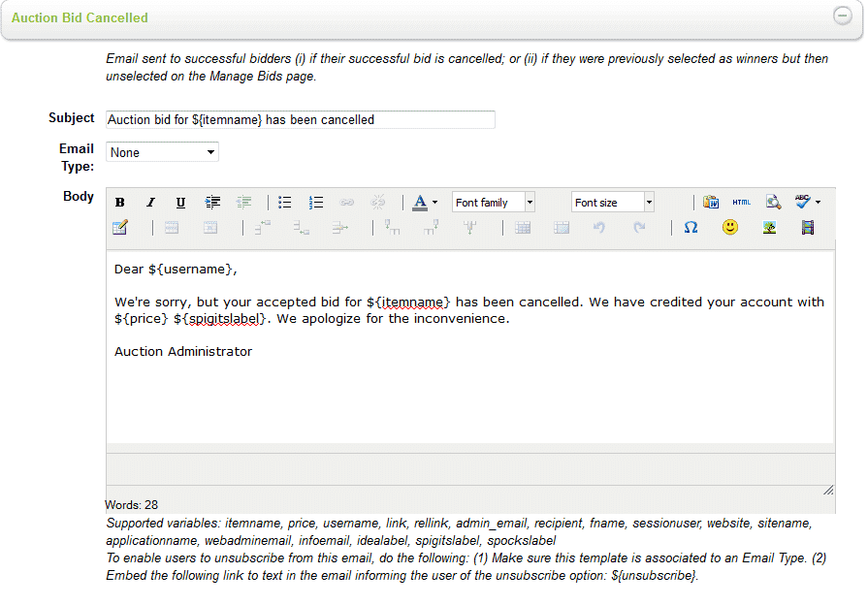Insert an image using the picture icon
Screen dimensions: 868x605
pyautogui.click(x=769, y=228)
